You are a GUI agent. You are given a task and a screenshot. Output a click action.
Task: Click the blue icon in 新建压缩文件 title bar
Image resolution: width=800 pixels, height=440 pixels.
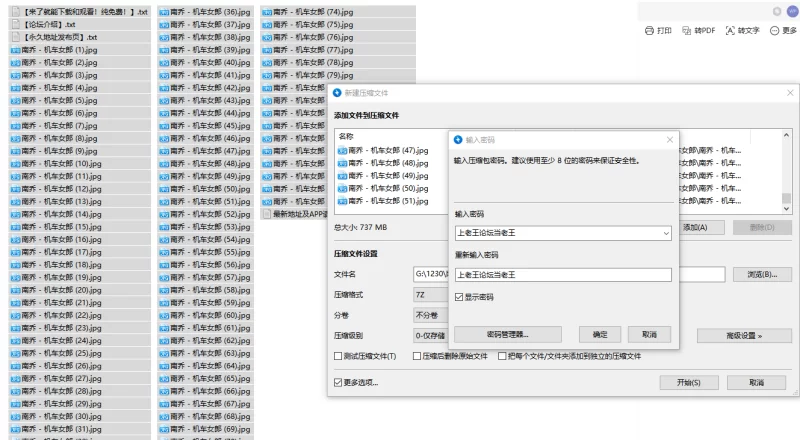pyautogui.click(x=337, y=93)
